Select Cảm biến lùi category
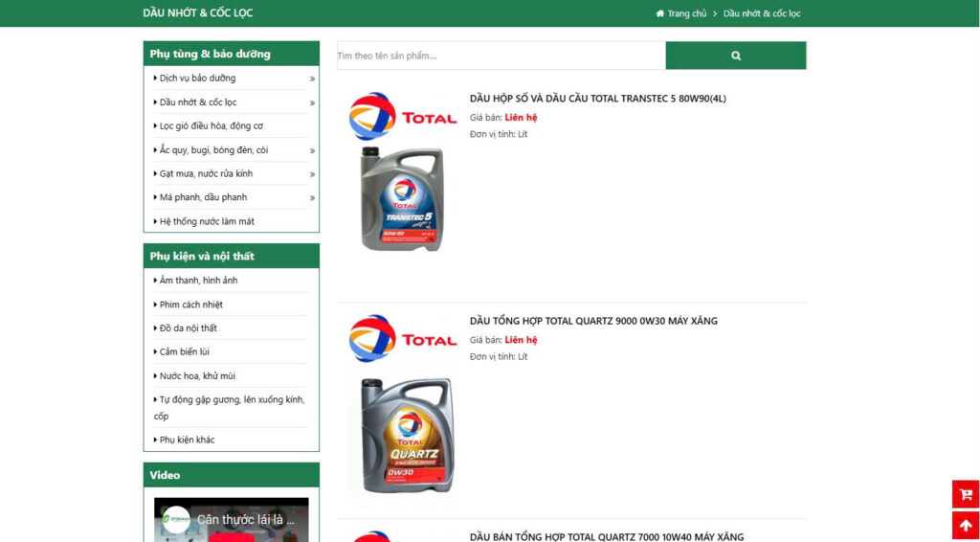The height and width of the screenshot is (542, 980). tap(185, 351)
